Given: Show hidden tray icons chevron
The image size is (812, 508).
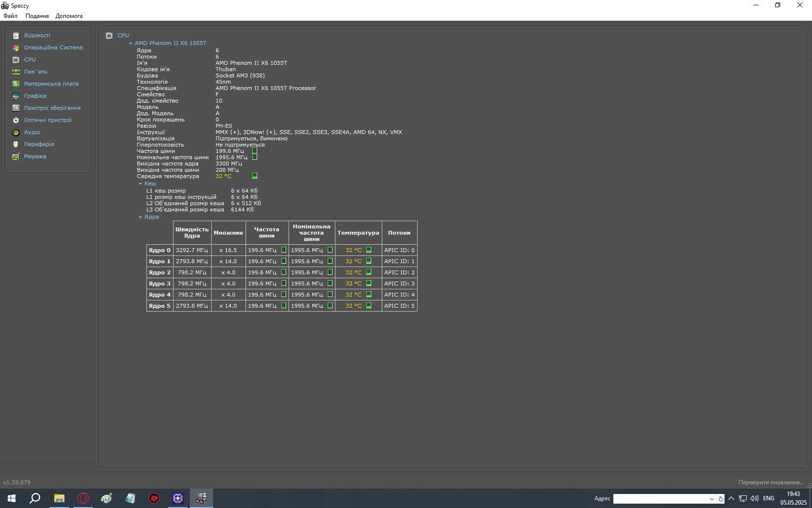Looking at the screenshot, I should (731, 498).
